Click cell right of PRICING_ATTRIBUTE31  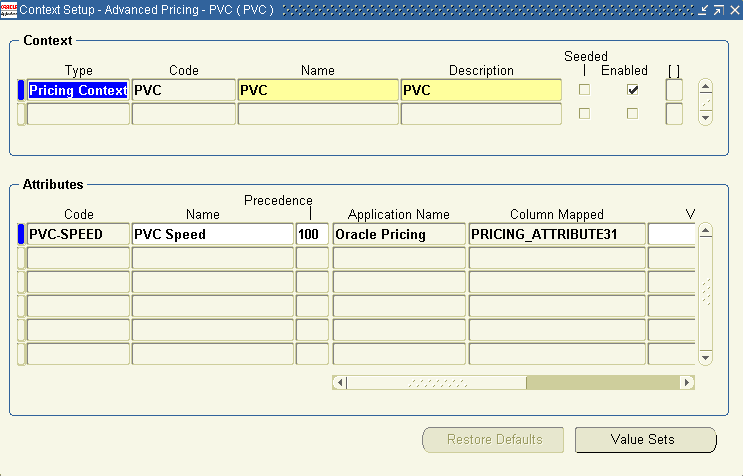pos(671,234)
